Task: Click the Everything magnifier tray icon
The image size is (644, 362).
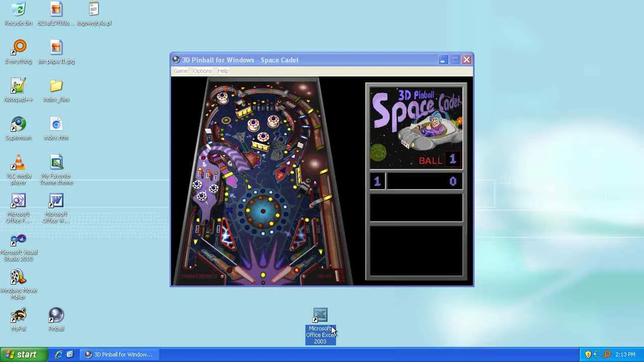Action: pyautogui.click(x=607, y=354)
